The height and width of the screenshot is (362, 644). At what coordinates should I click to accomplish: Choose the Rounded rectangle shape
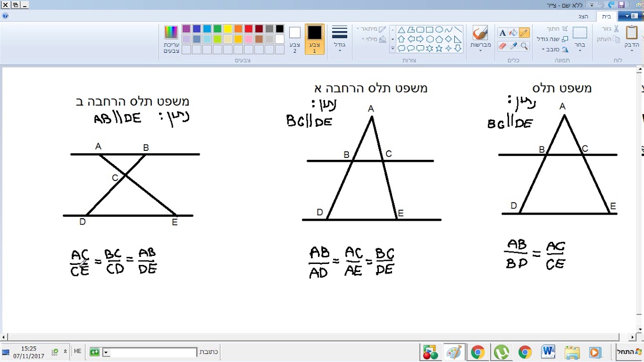tap(420, 30)
